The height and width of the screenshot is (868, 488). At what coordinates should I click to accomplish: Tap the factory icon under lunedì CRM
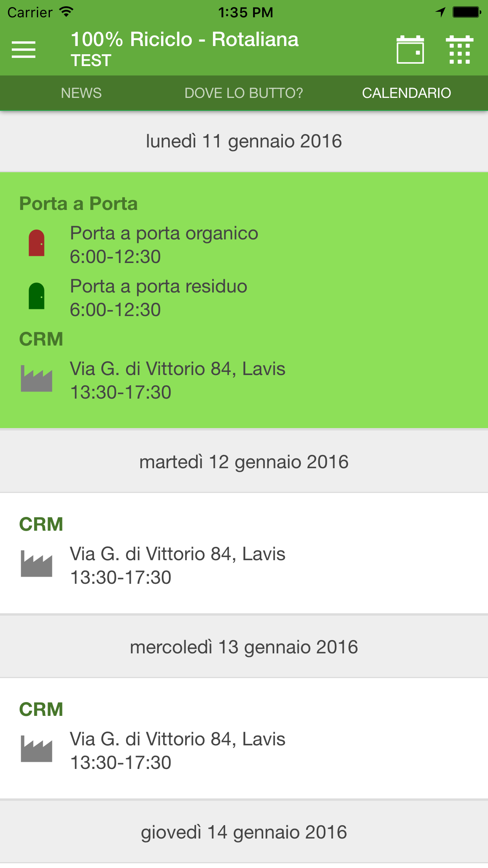tap(37, 379)
